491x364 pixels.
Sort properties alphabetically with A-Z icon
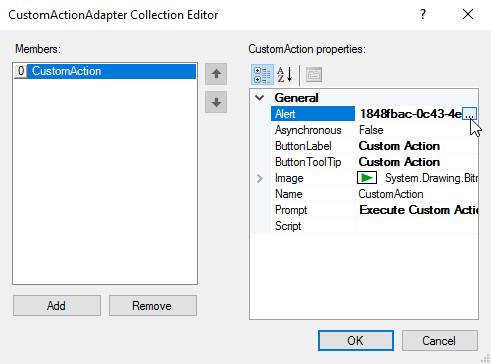pyautogui.click(x=285, y=75)
